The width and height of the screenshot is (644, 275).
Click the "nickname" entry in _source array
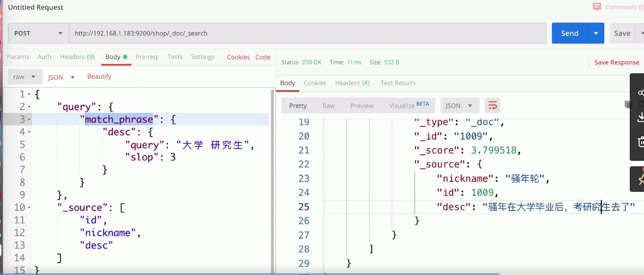point(110,233)
